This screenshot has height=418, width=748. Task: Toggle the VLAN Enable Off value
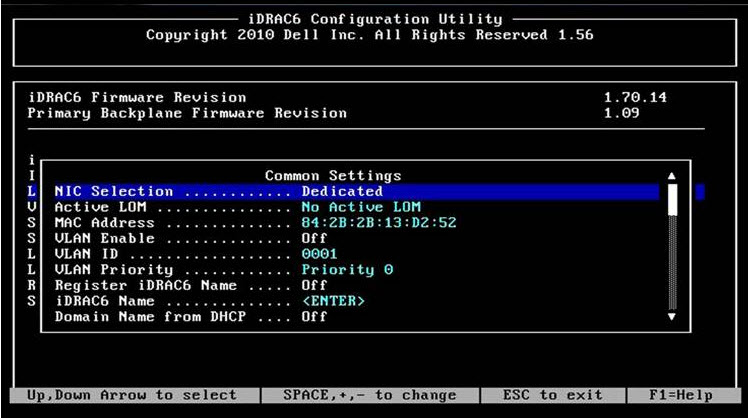point(314,238)
